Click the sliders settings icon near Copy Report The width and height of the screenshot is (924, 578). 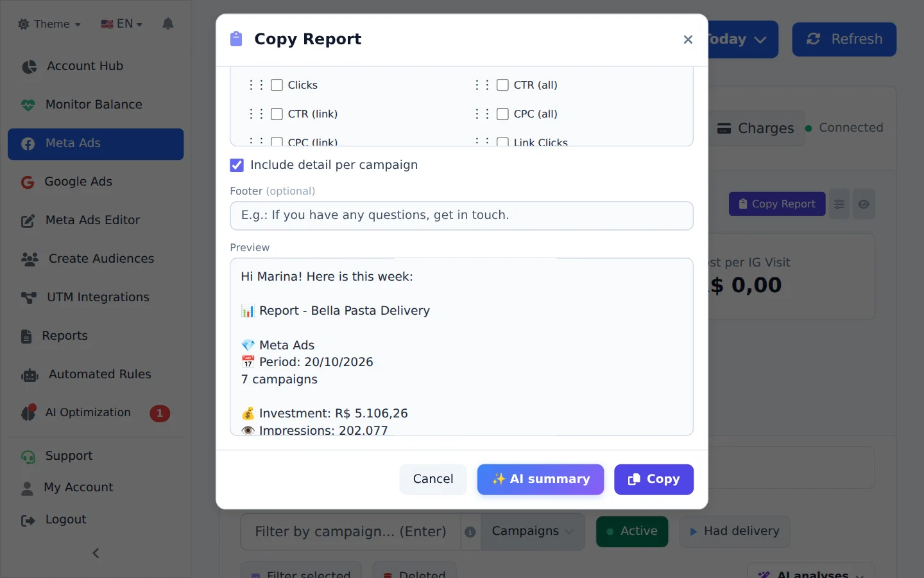click(x=839, y=204)
